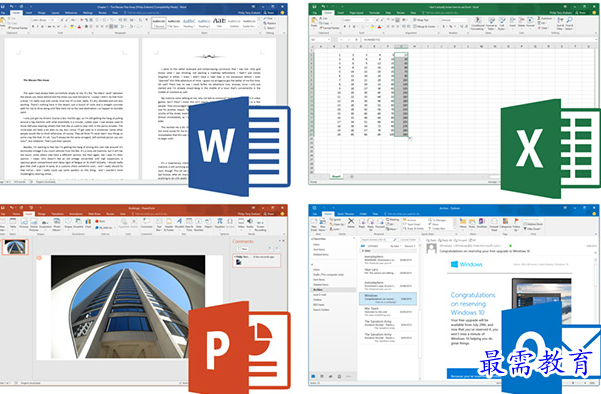Open the References tab in Word
Viewport: 601px width, 394px height.
click(71, 13)
